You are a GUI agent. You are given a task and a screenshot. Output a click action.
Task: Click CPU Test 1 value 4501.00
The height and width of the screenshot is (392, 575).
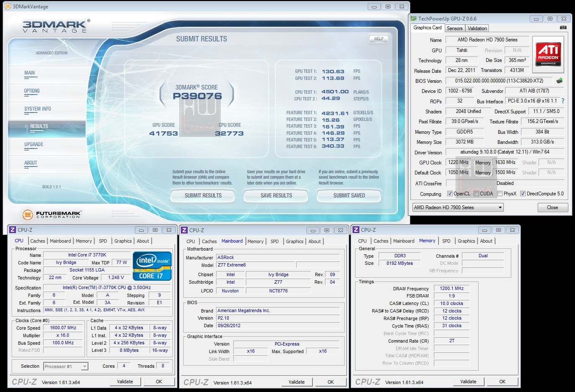pos(335,92)
